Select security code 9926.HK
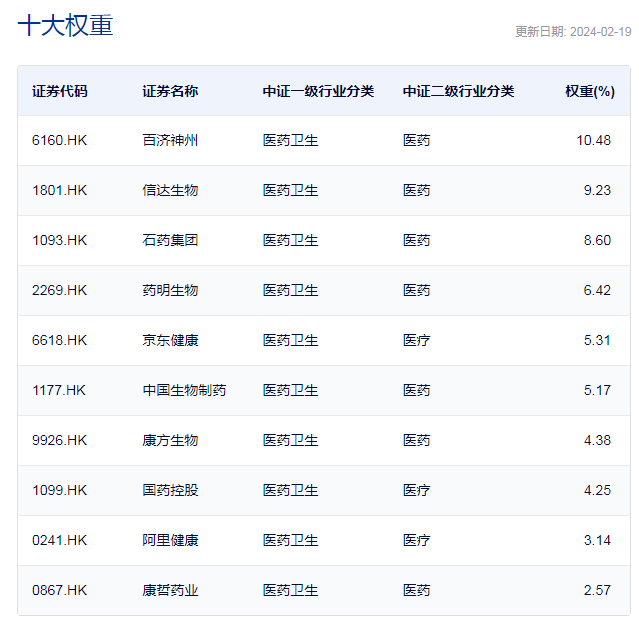 [59, 441]
